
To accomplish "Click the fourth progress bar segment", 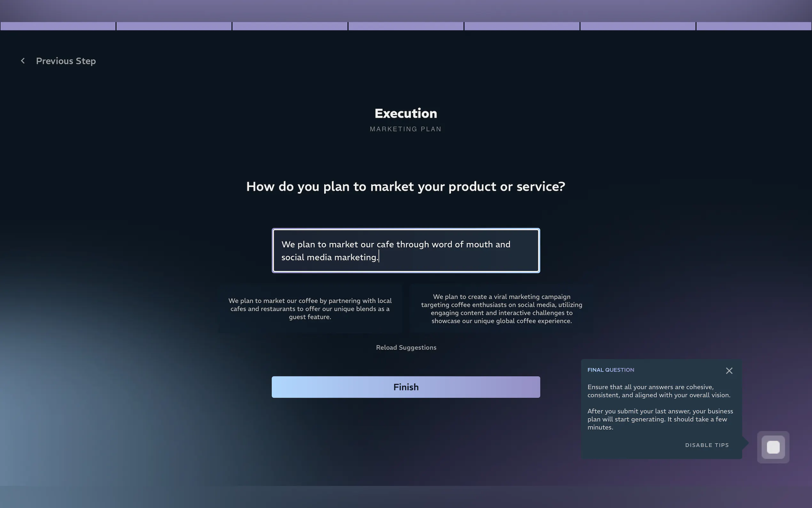I will (405, 26).
